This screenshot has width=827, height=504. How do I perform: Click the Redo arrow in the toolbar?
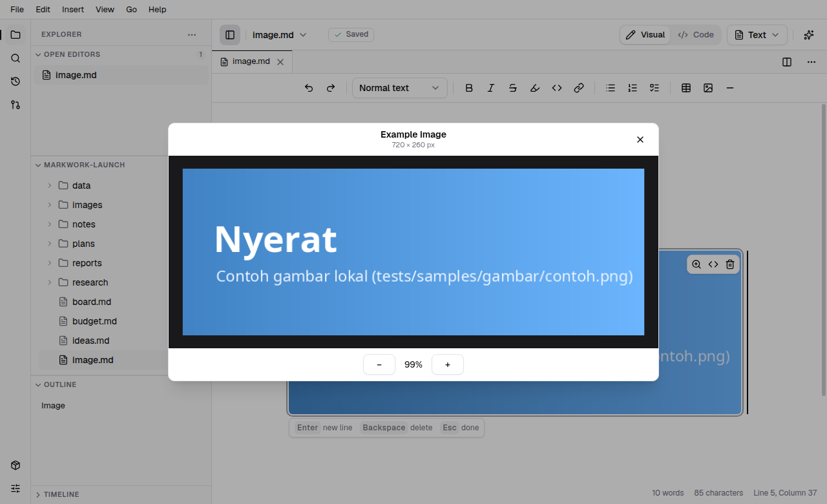tap(331, 88)
